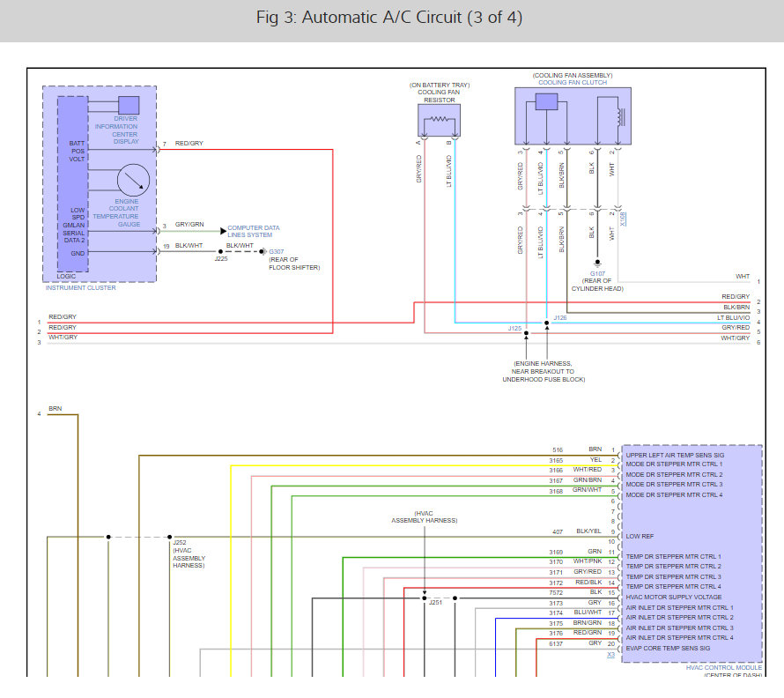Click the ENGINE HARNESS breakout location note
This screenshot has width=784, height=698.
544,372
